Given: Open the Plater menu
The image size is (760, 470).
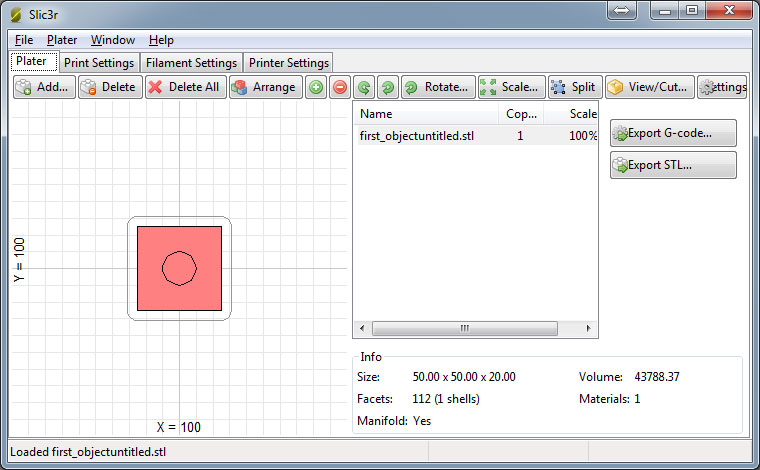Looking at the screenshot, I should click(62, 40).
